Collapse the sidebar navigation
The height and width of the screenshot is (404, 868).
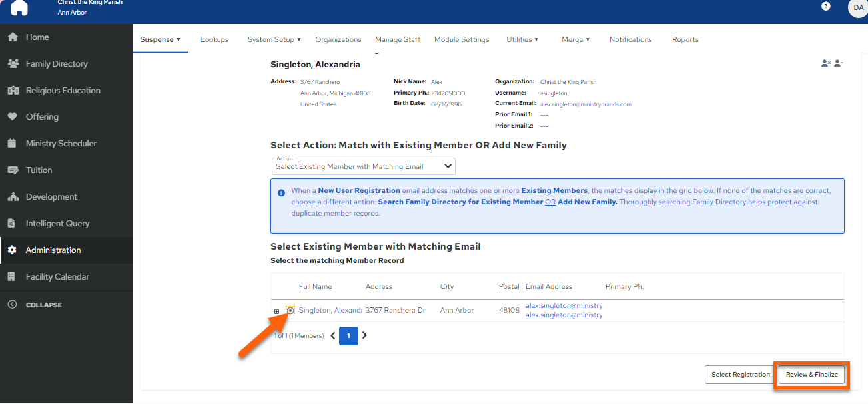[35, 305]
